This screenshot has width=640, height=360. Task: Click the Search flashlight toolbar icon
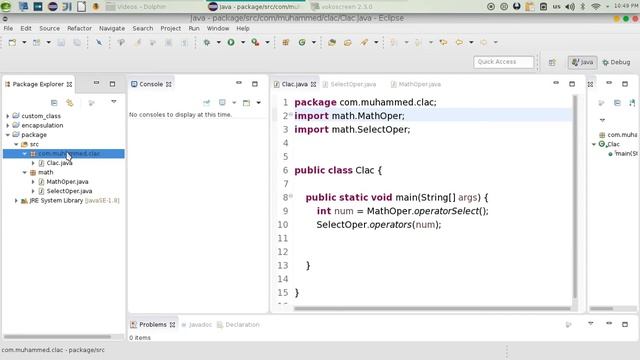pos(364,42)
